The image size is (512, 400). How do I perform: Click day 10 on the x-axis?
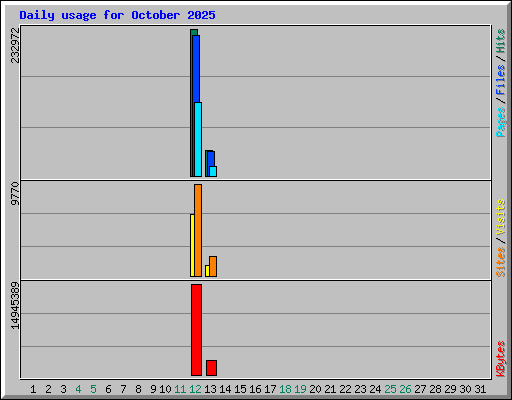165,389
